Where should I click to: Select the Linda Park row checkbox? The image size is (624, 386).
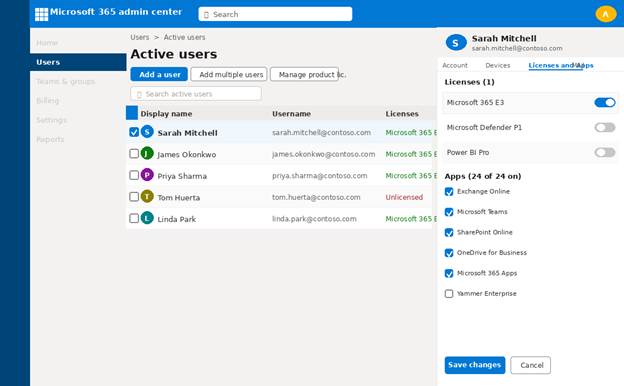(x=134, y=218)
